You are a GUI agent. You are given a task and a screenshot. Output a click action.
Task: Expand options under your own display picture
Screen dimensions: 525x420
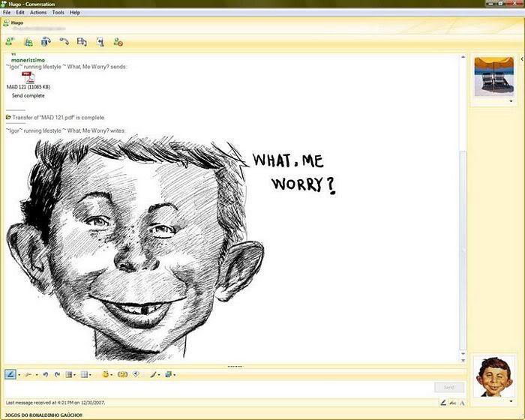click(x=511, y=401)
